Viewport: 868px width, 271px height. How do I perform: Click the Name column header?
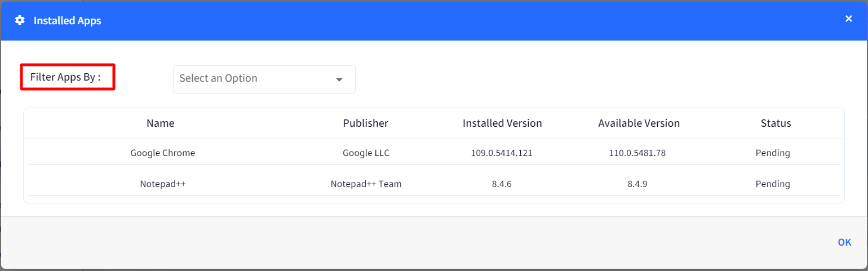(161, 123)
